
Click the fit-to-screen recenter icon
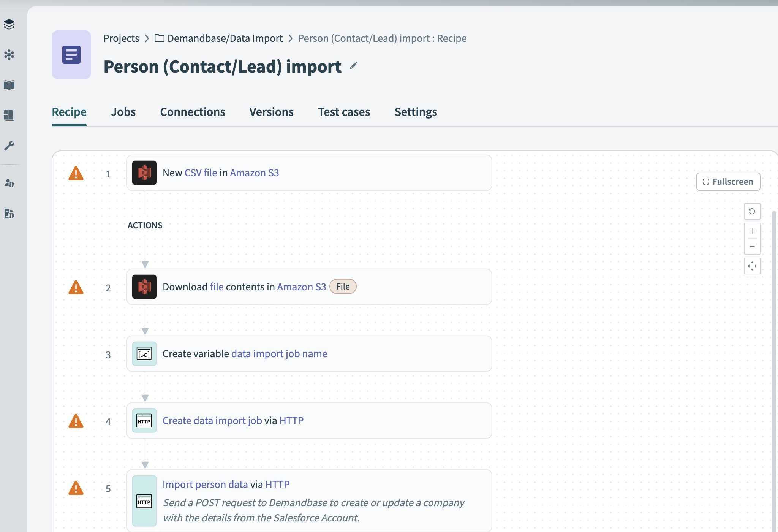tap(752, 266)
